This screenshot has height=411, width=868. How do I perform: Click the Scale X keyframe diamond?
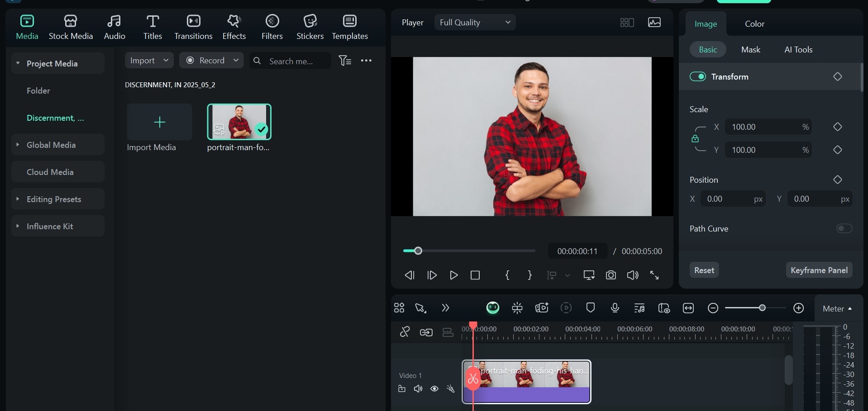(837, 127)
